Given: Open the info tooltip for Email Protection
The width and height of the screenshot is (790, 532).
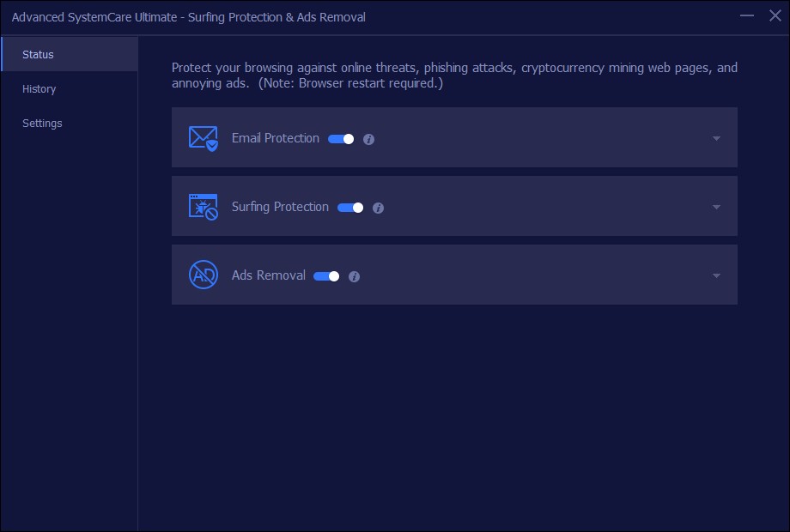Looking at the screenshot, I should coord(368,138).
